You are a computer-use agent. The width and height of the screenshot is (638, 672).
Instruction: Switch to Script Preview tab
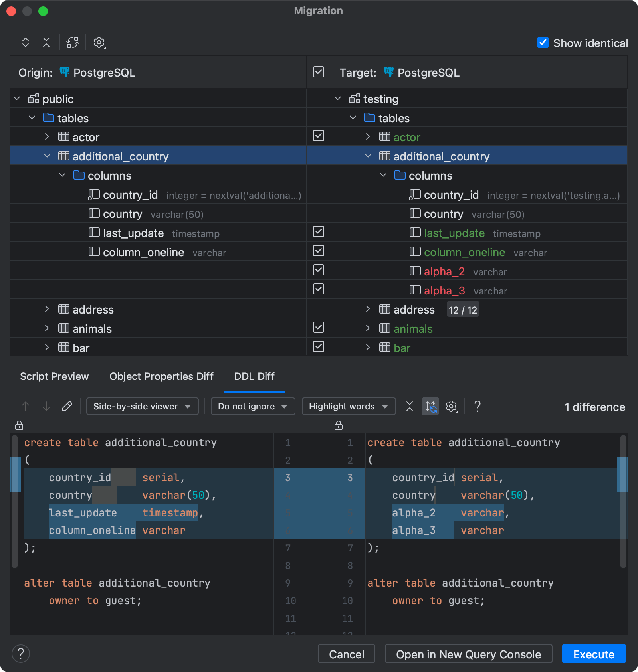[54, 376]
